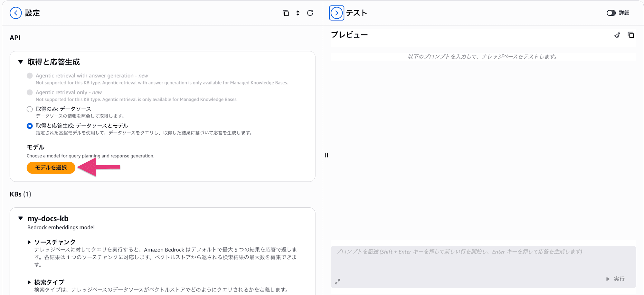
Task: Click the プレビュー heading text
Action: point(349,35)
